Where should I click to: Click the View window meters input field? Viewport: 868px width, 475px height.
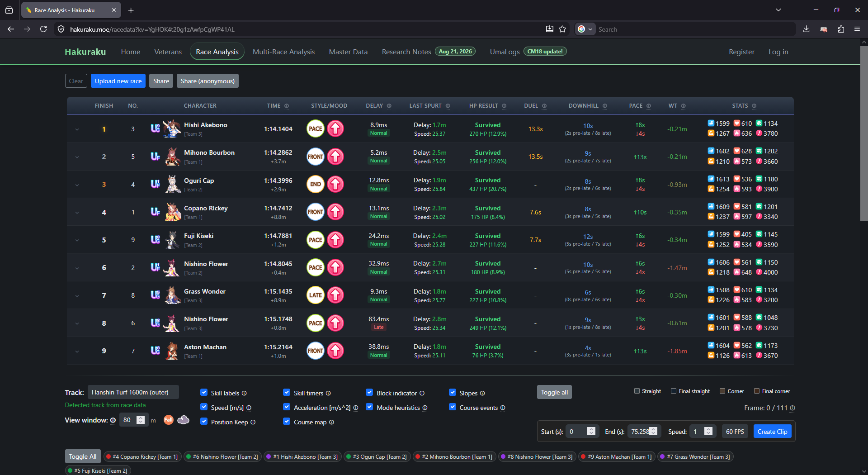point(134,420)
